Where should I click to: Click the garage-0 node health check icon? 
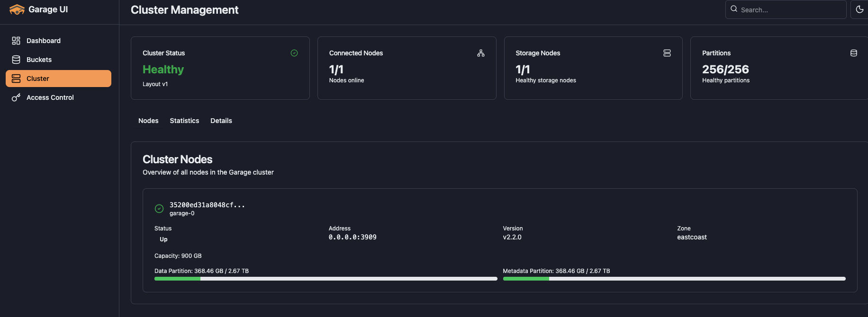pyautogui.click(x=159, y=209)
